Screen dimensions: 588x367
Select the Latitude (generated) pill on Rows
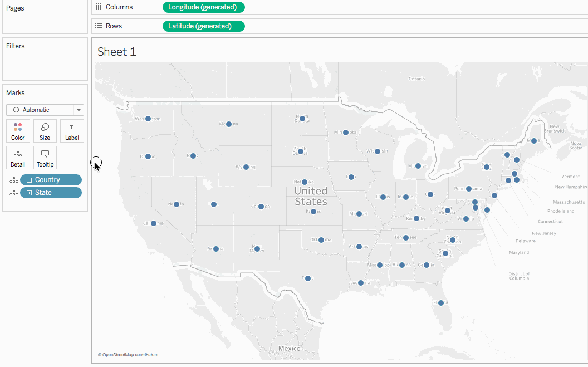203,26
